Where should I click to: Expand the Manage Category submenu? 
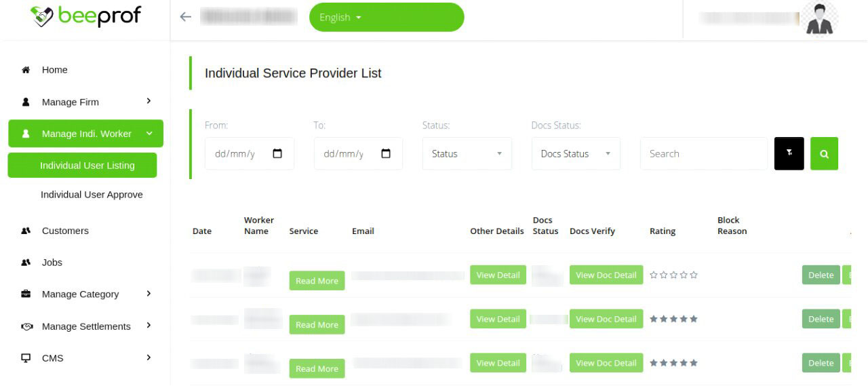tap(85, 294)
